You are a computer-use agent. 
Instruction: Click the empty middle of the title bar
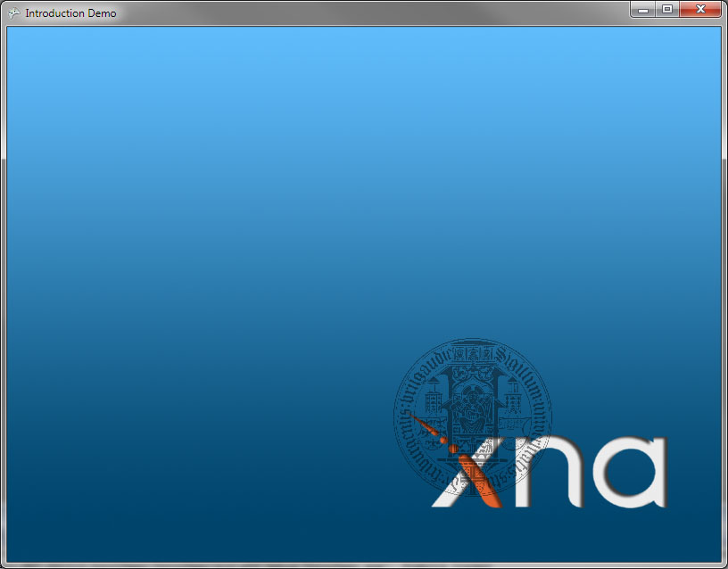coord(357,13)
